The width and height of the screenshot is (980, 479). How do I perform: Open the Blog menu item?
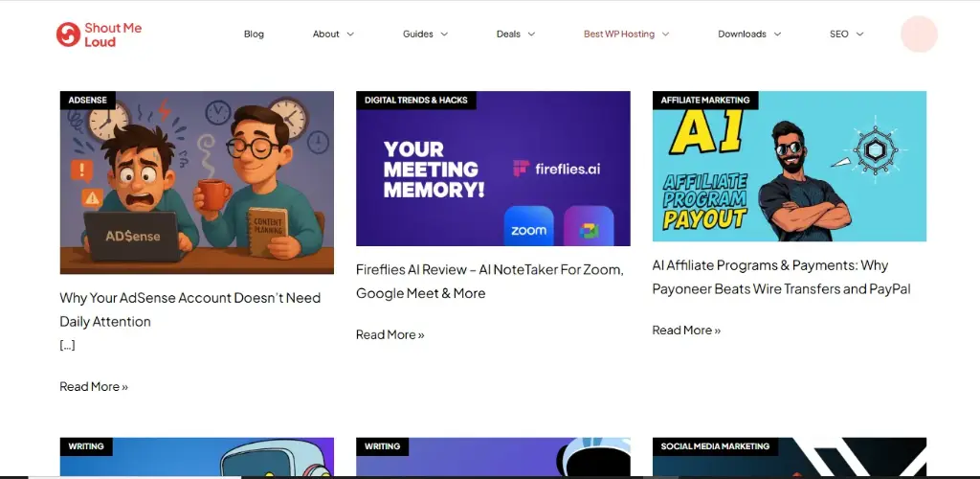click(254, 34)
